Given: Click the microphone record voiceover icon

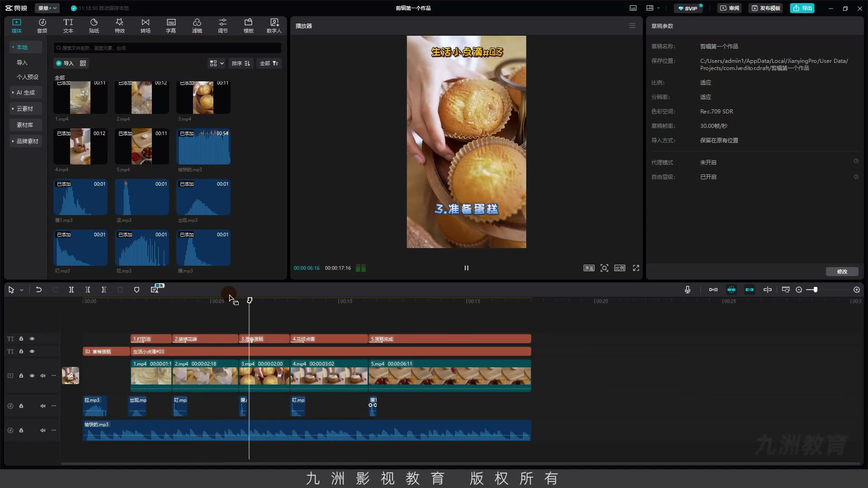Looking at the screenshot, I should tap(688, 290).
